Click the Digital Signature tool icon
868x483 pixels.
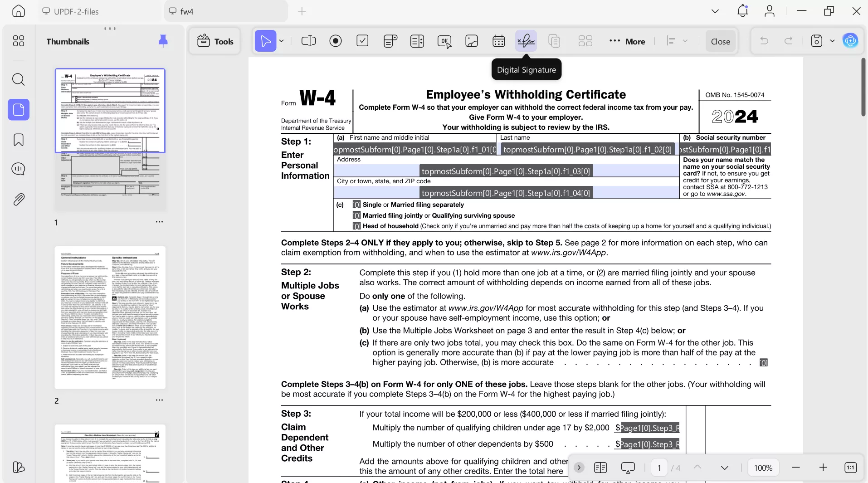[526, 41]
